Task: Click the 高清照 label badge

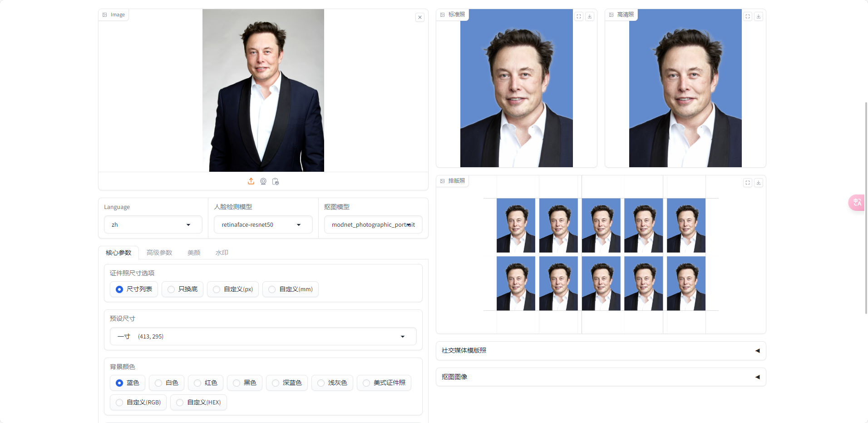Action: pyautogui.click(x=621, y=15)
